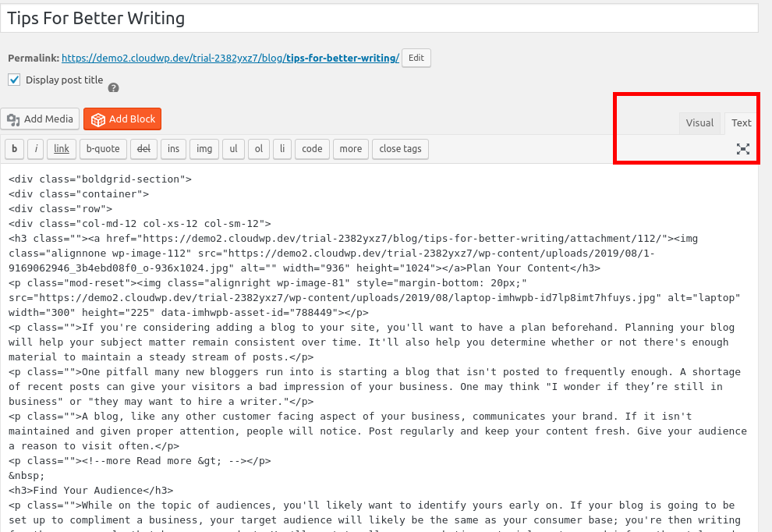Open the Display post title help tooltip
The image size is (772, 532).
[x=113, y=87]
